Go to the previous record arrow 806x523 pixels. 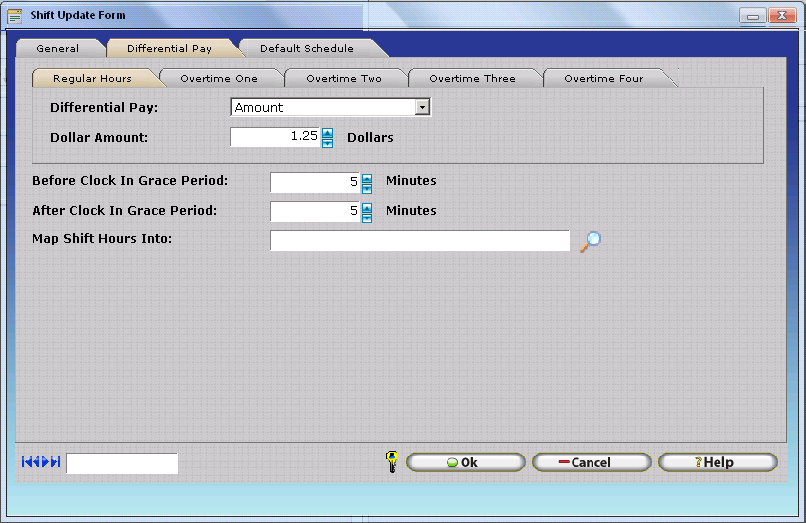click(37, 462)
